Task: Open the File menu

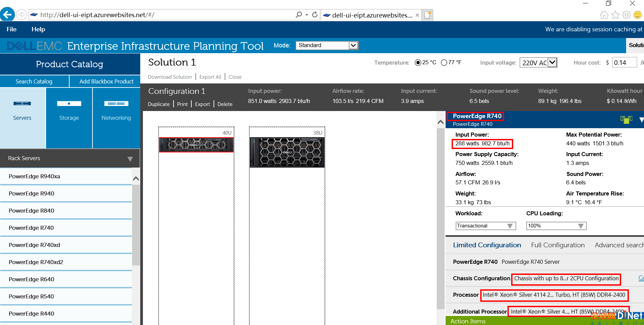Action: click(11, 29)
